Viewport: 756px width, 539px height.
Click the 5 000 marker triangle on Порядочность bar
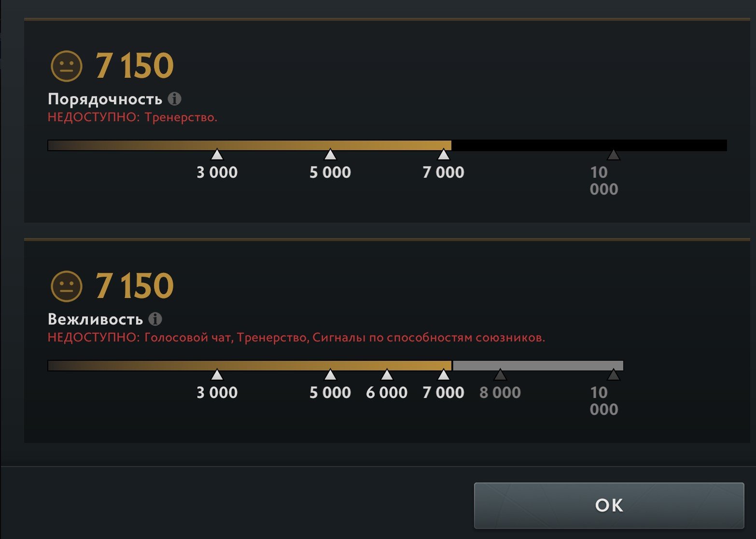(330, 155)
